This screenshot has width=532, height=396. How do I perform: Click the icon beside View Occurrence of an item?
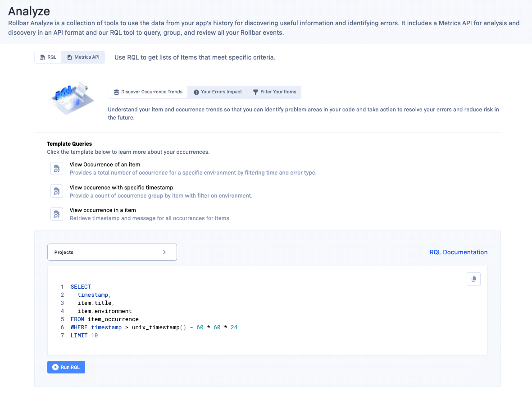pos(57,169)
